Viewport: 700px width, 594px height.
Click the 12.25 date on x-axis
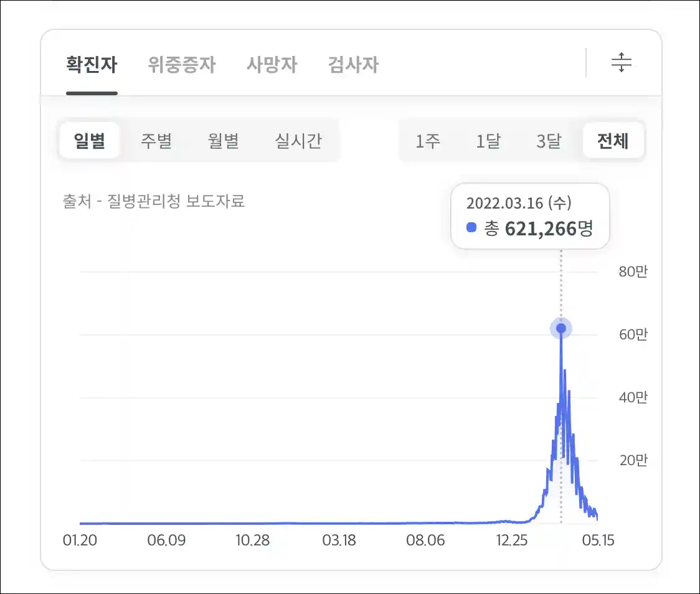[x=512, y=540]
